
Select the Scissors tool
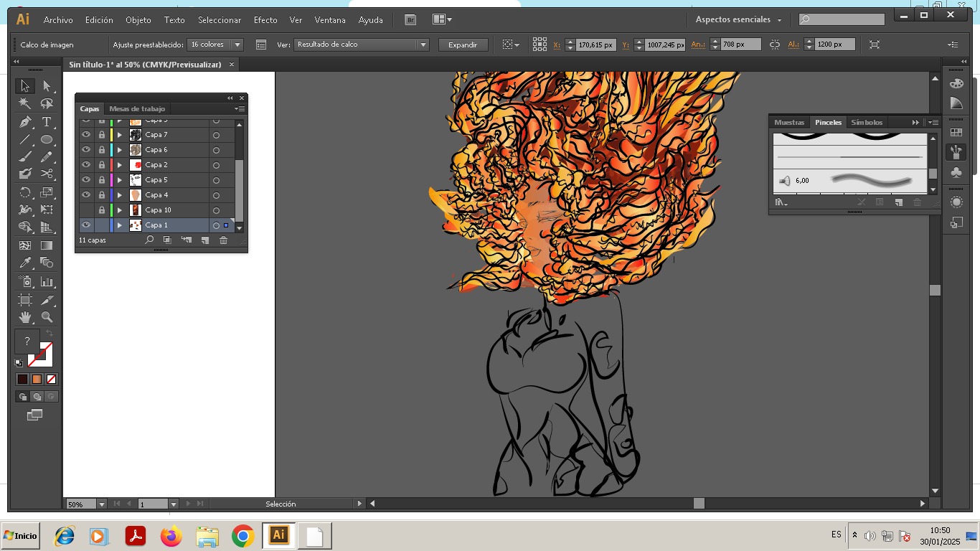click(47, 174)
